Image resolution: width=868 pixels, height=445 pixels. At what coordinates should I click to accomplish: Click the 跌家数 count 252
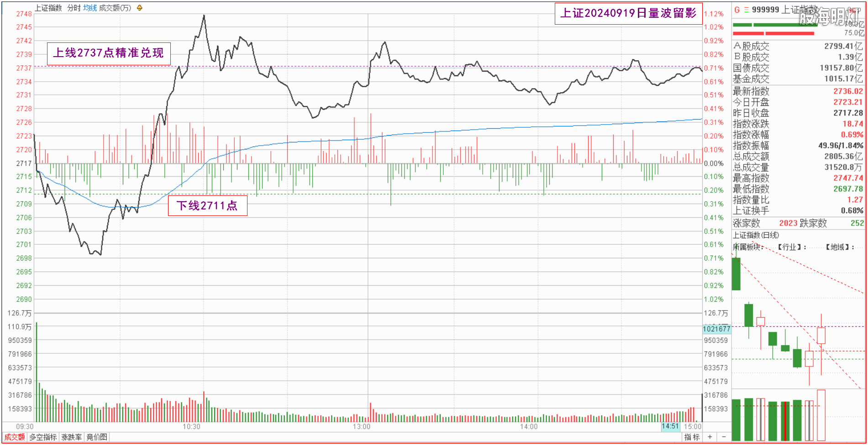point(857,223)
